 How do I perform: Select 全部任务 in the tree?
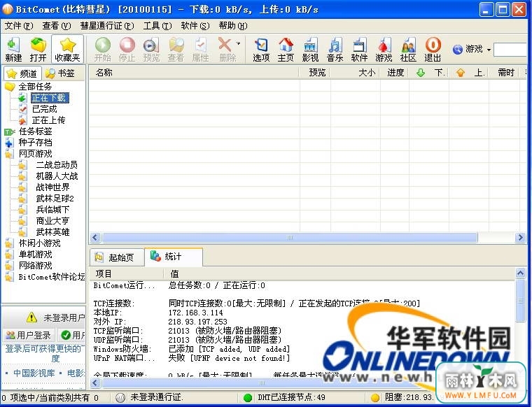pyautogui.click(x=35, y=87)
